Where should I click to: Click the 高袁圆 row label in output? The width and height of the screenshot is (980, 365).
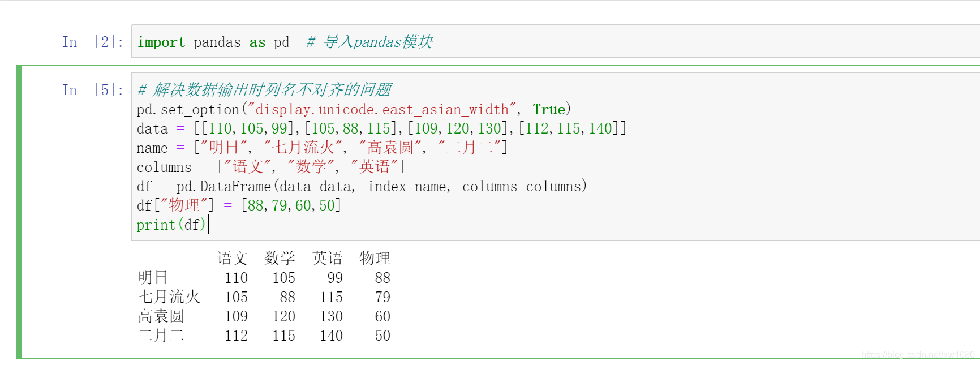[161, 316]
